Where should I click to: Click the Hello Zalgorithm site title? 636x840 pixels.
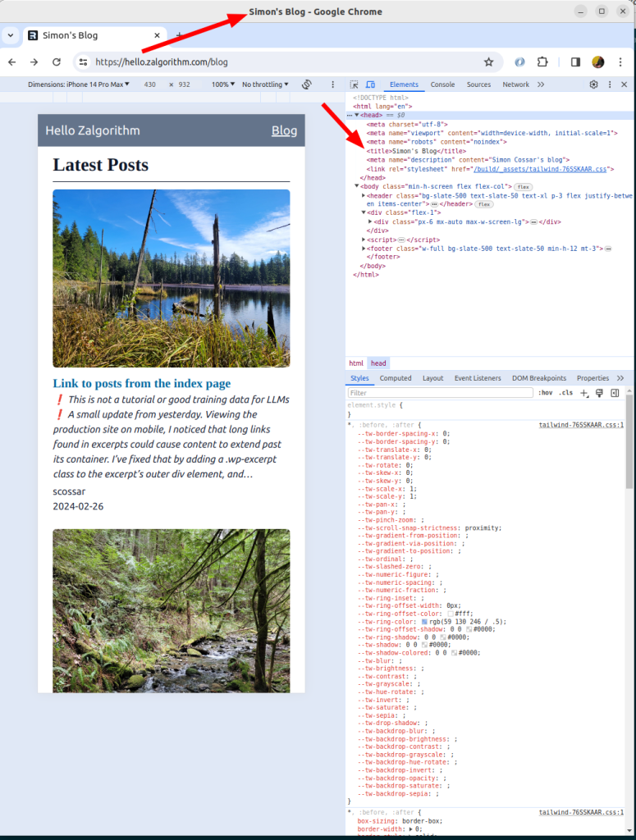click(93, 130)
